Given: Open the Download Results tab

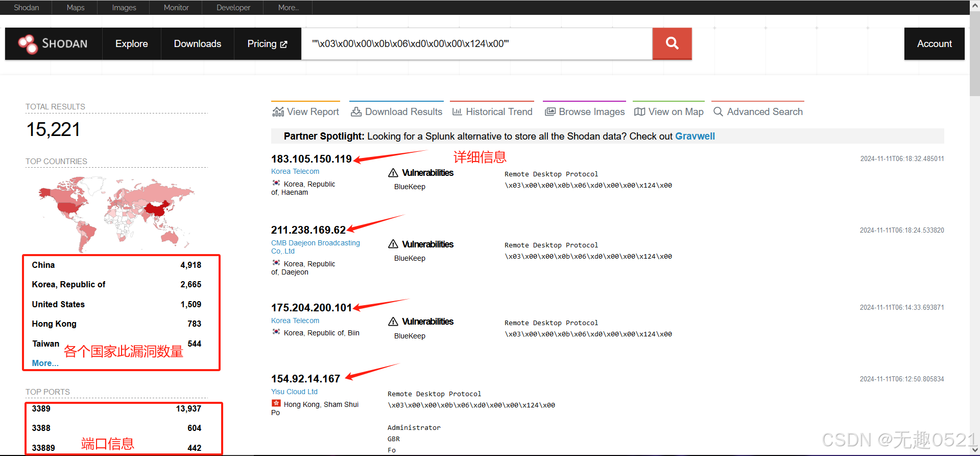Looking at the screenshot, I should 396,111.
